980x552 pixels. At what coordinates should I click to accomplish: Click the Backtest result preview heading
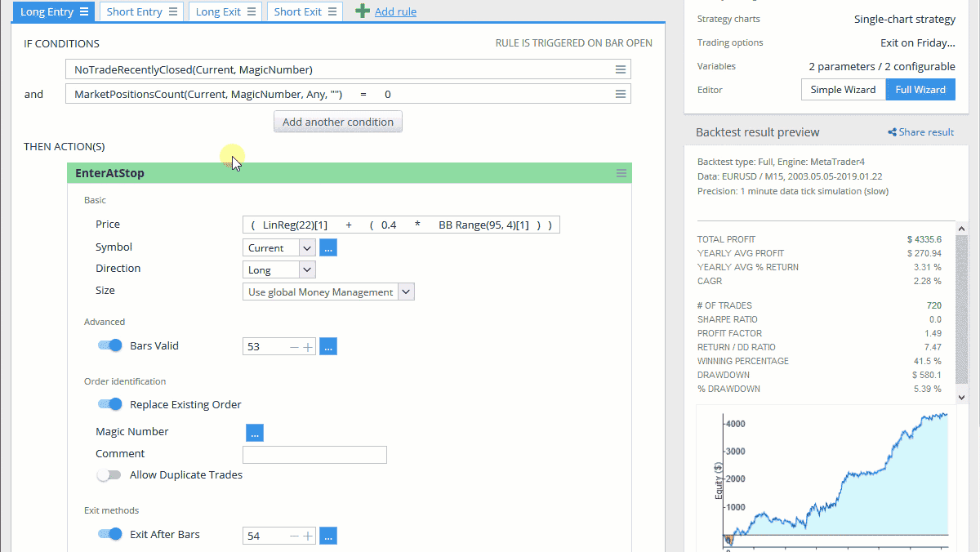pyautogui.click(x=757, y=132)
